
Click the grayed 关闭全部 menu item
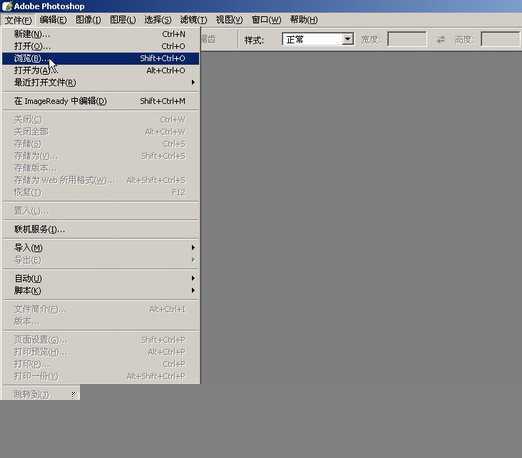point(101,132)
